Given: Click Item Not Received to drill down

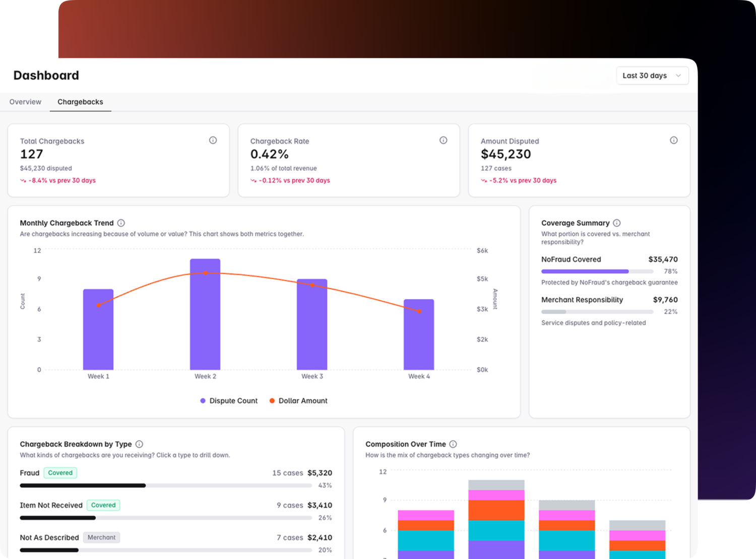Looking at the screenshot, I should [51, 505].
